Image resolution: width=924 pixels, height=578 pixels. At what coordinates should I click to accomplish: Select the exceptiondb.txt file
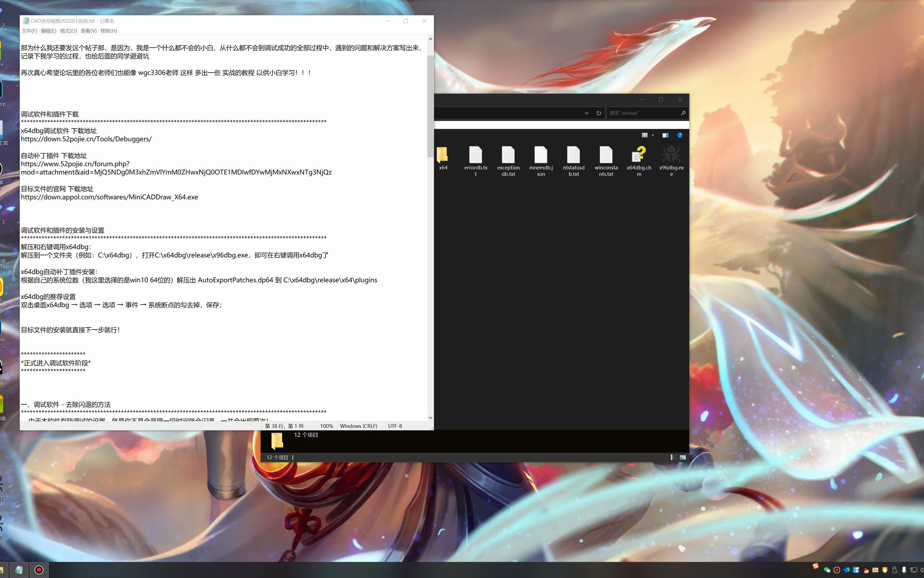[x=508, y=161]
